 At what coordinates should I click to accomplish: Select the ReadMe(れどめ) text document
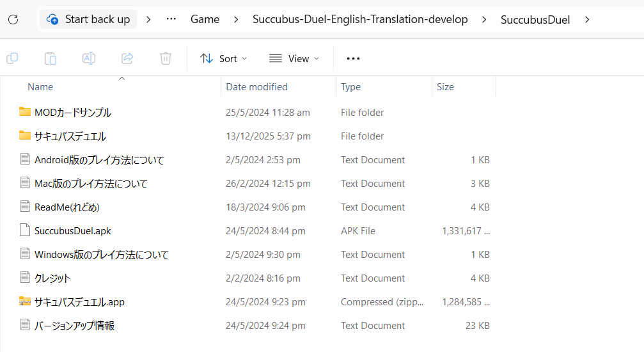pyautogui.click(x=67, y=207)
